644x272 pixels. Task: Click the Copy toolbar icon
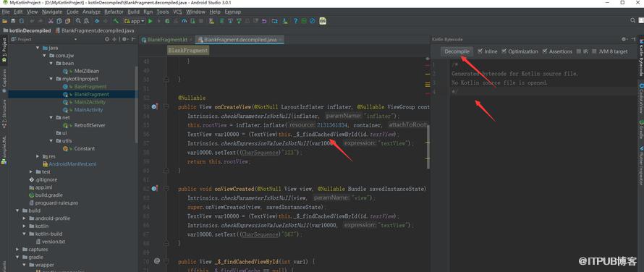click(x=59, y=21)
